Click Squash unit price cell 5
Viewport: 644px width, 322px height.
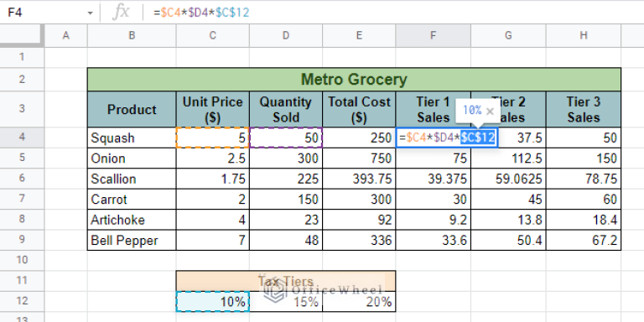click(x=213, y=138)
